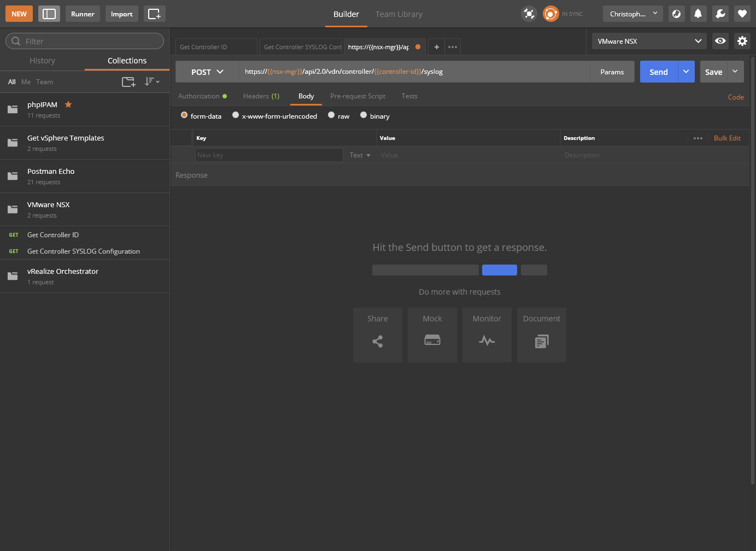Open the Send button dropdown arrow
The height and width of the screenshot is (551, 756).
(686, 72)
